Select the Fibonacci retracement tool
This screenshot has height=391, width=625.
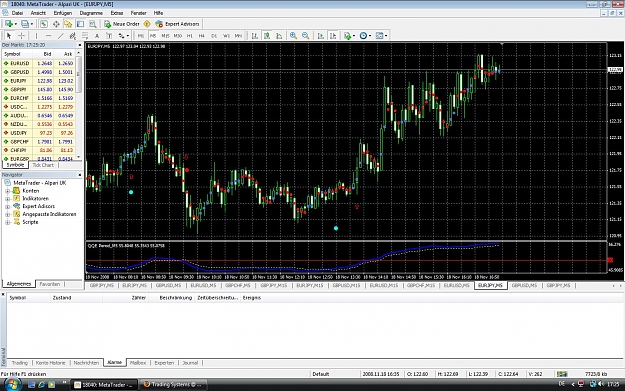click(x=85, y=36)
